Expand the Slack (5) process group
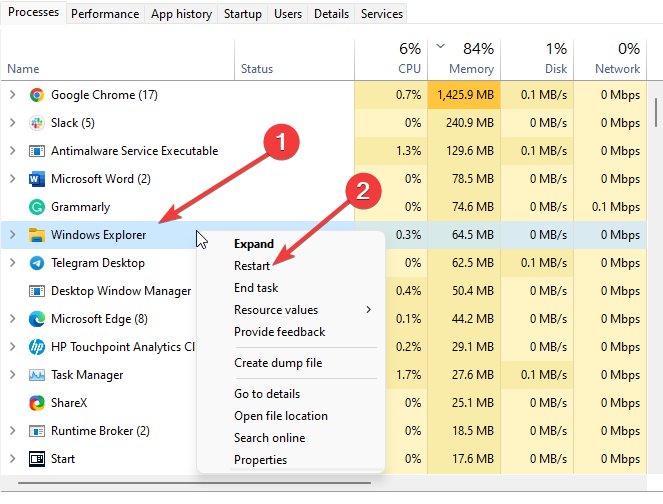663x504 pixels. click(13, 123)
